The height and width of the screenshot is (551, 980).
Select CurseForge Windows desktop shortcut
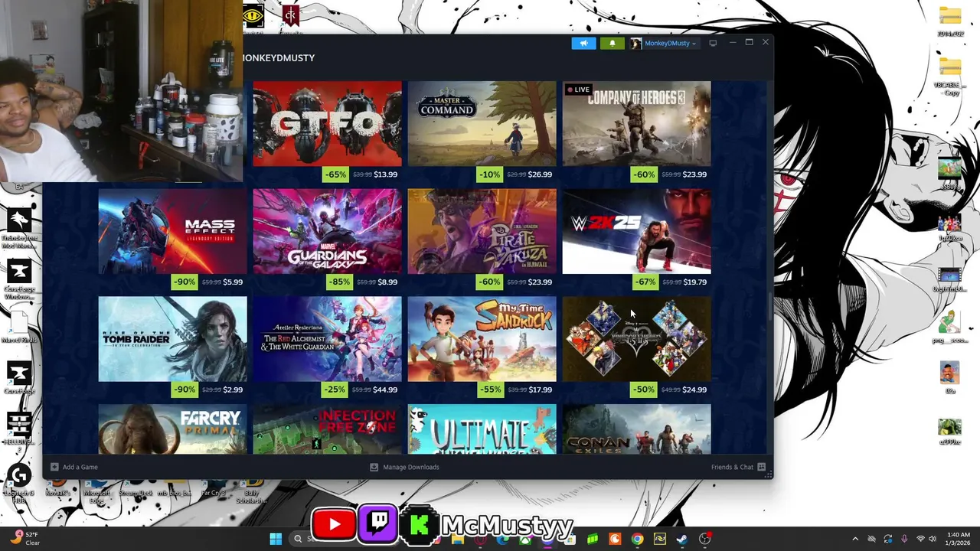point(19,279)
